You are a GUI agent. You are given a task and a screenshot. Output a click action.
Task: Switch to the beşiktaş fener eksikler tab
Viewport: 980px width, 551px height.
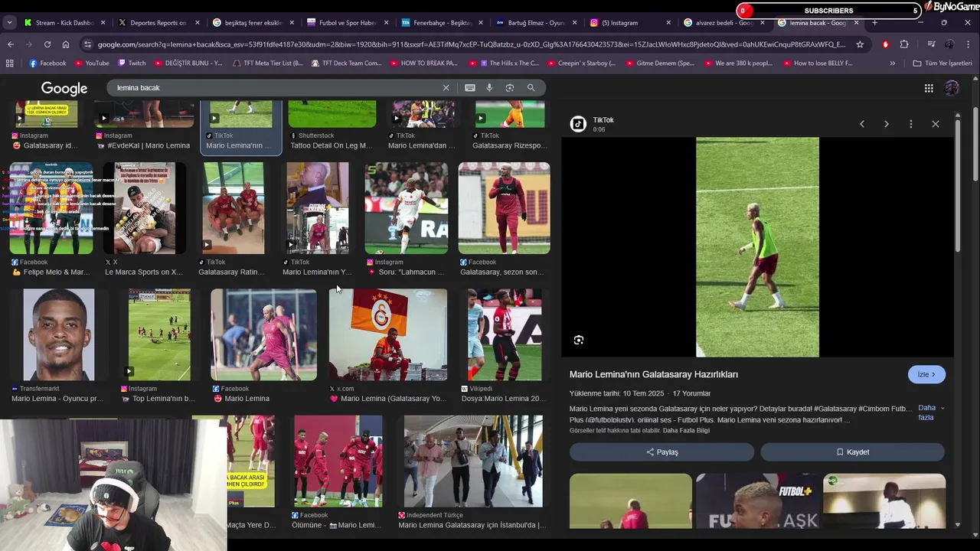tap(253, 23)
